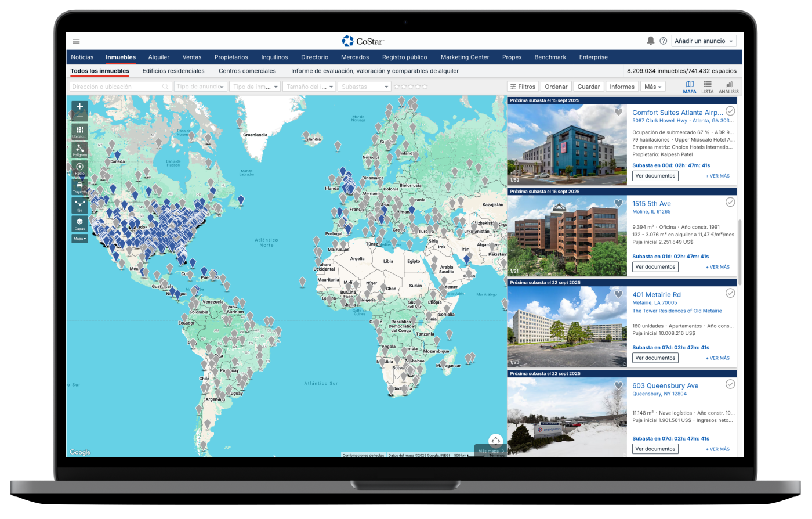Zoom in the map with plus

80,107
